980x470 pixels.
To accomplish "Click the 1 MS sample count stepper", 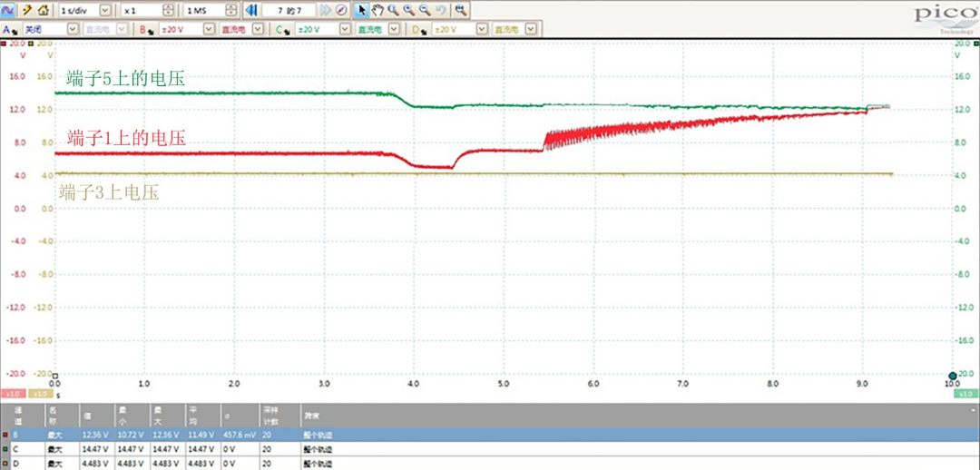I will (232, 11).
